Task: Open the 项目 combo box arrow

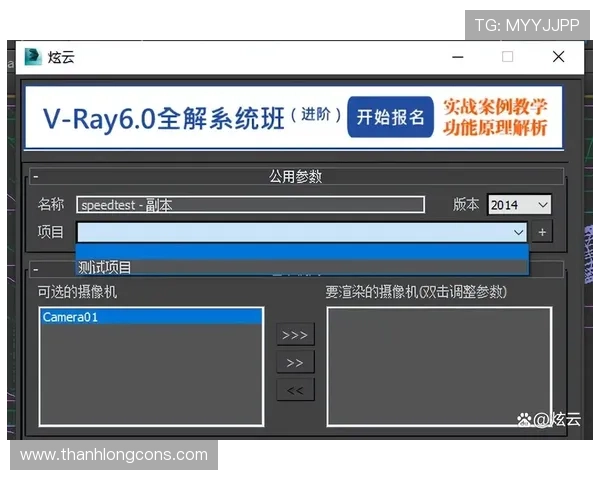Action: click(x=518, y=232)
